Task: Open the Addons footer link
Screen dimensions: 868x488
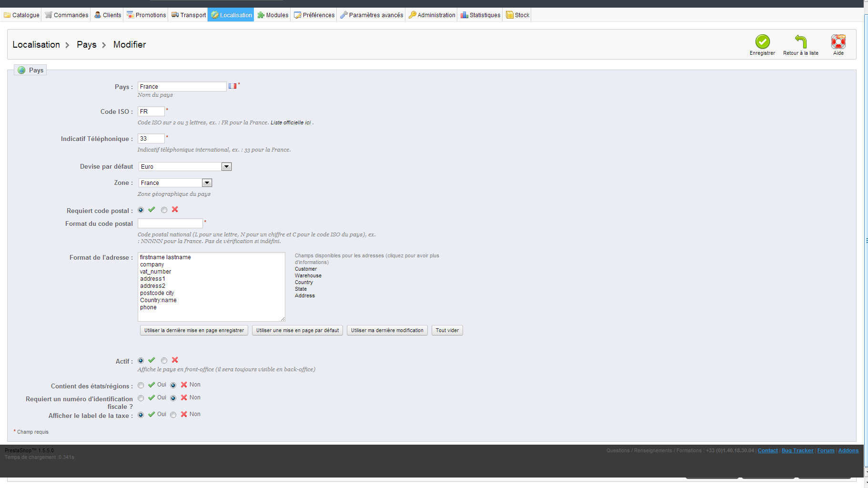Action: pos(848,450)
